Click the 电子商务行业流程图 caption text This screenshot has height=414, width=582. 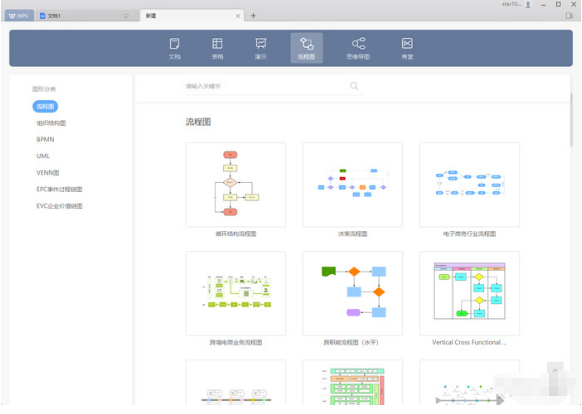click(x=470, y=234)
